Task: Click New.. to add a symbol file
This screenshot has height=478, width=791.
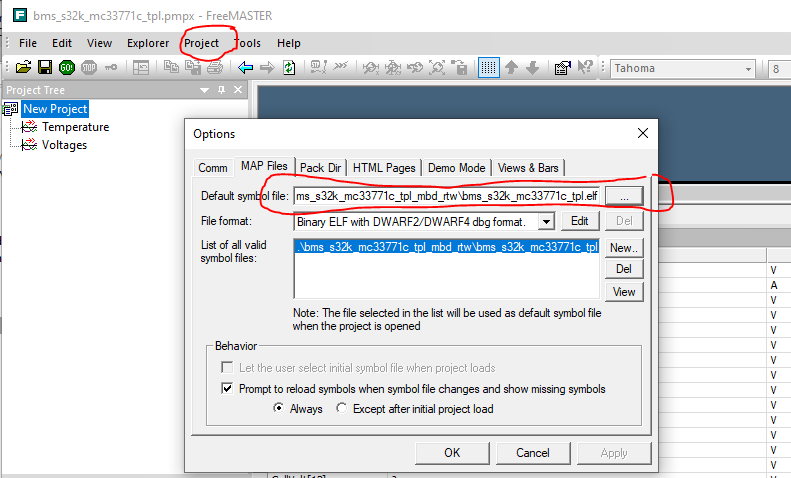Action: tap(624, 248)
